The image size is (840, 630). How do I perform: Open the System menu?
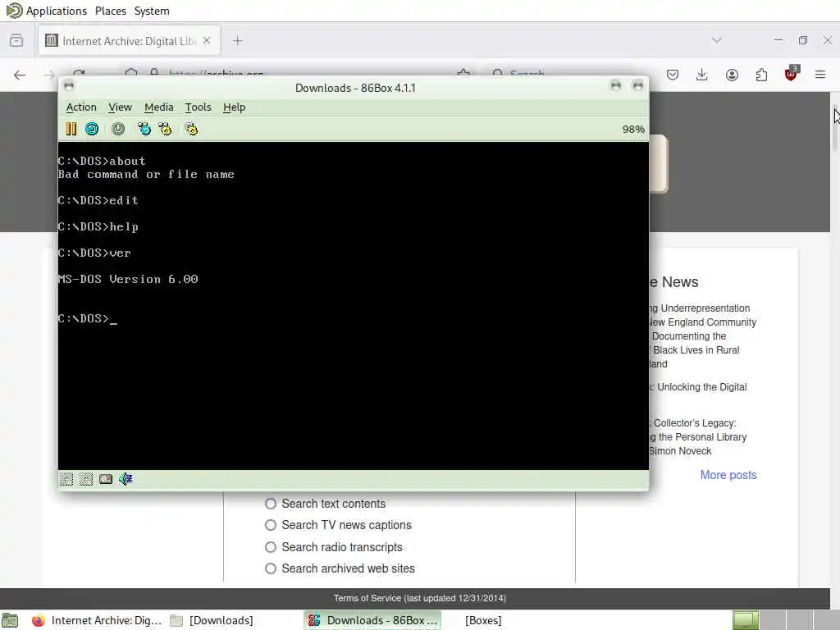[152, 11]
